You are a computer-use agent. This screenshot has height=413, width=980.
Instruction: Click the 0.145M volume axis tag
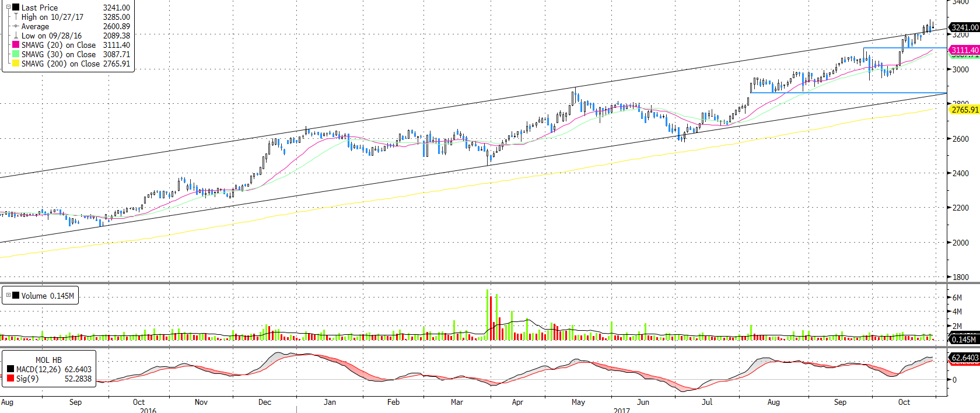(x=964, y=339)
